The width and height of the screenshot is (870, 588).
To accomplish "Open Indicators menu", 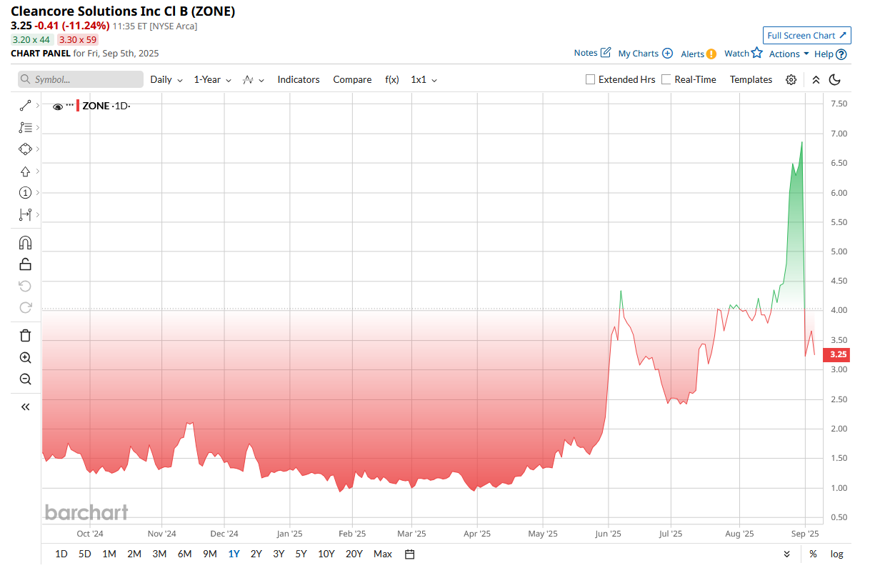I will [299, 79].
